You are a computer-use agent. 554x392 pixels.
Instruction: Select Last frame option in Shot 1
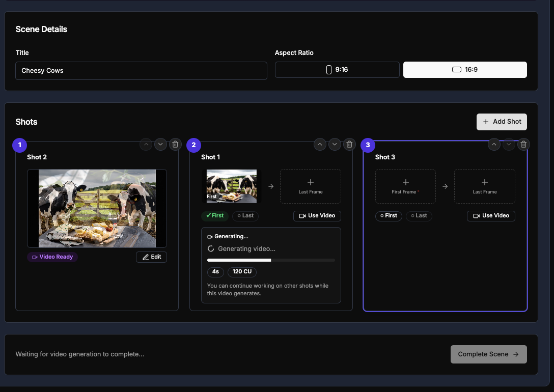[x=245, y=216]
